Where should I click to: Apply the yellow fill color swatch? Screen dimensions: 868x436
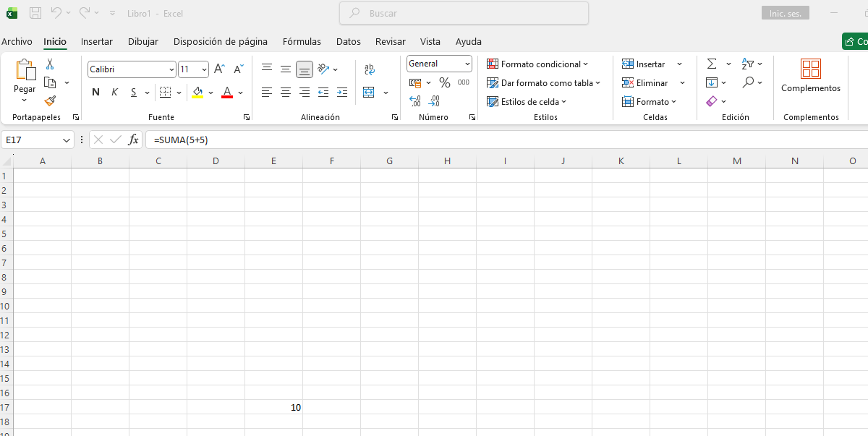click(x=197, y=93)
